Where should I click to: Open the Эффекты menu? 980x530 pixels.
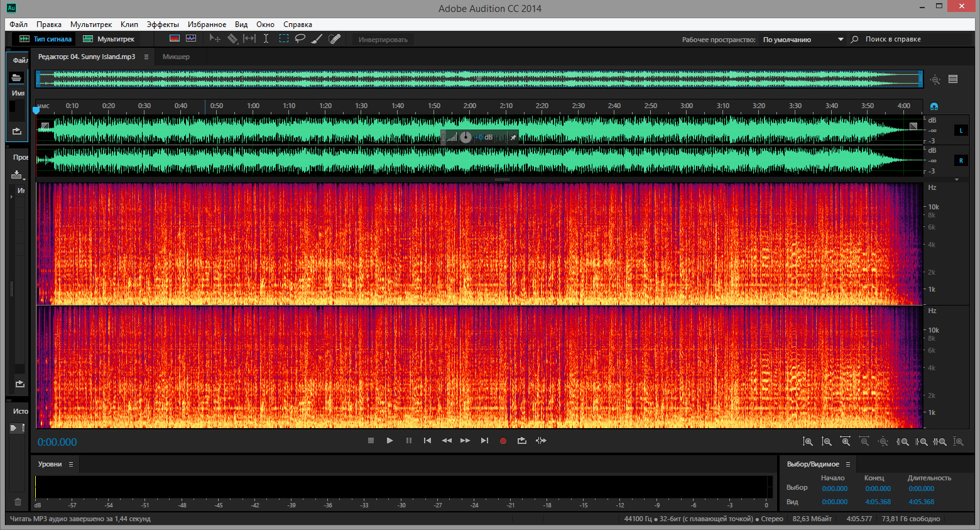click(x=163, y=25)
